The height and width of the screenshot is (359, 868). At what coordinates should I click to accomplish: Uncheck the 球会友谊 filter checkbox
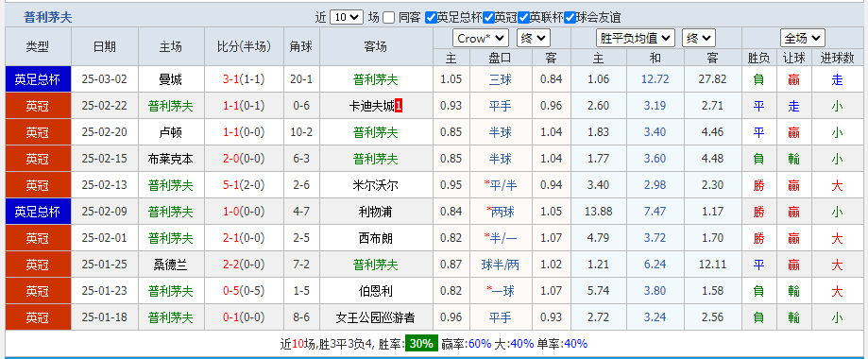pyautogui.click(x=570, y=18)
